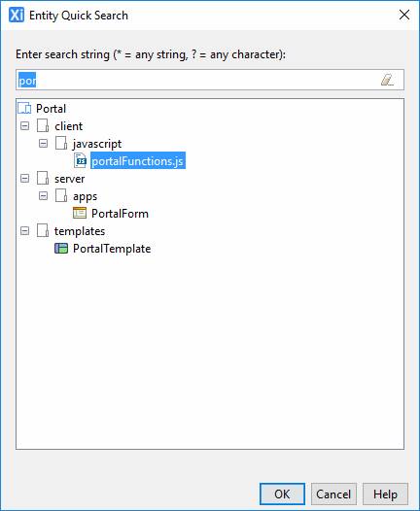Viewport: 420px width, 511px height.
Task: Confirm with the OK button
Action: point(282,494)
